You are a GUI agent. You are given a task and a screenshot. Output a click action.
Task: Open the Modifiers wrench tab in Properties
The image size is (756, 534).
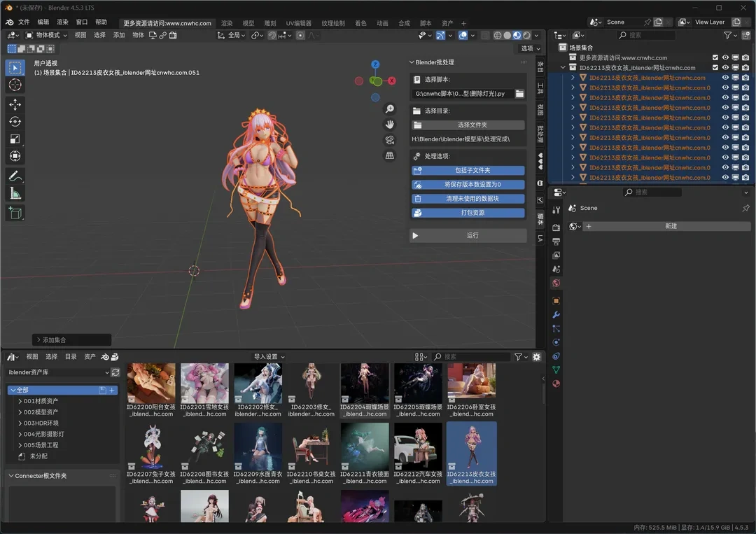click(556, 315)
